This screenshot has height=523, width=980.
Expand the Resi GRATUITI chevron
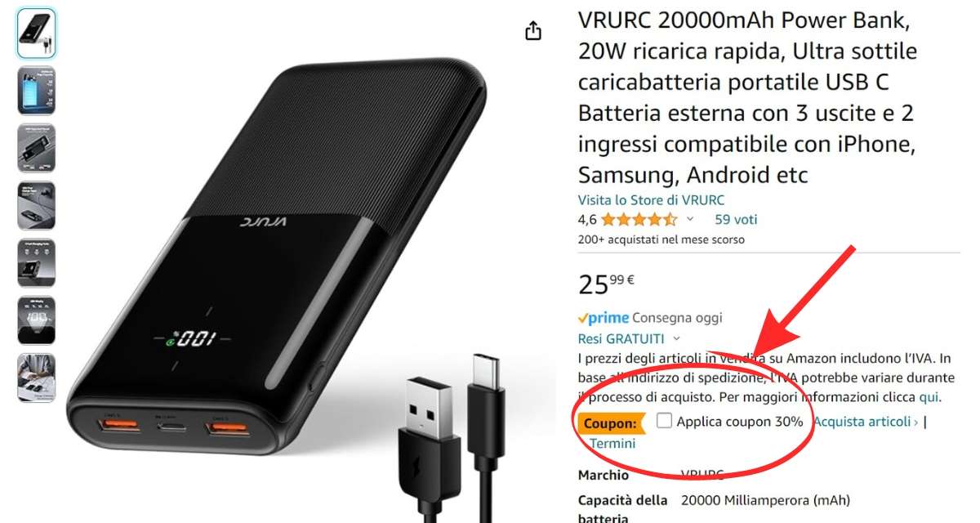677,338
